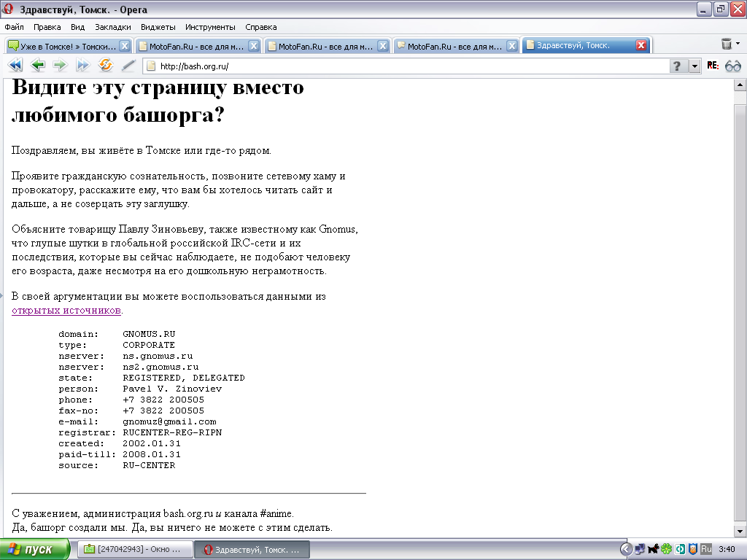Click the registrar 'RUCENTER-REG-RIPN'
Screen dimensions: 747x560
pos(172,433)
